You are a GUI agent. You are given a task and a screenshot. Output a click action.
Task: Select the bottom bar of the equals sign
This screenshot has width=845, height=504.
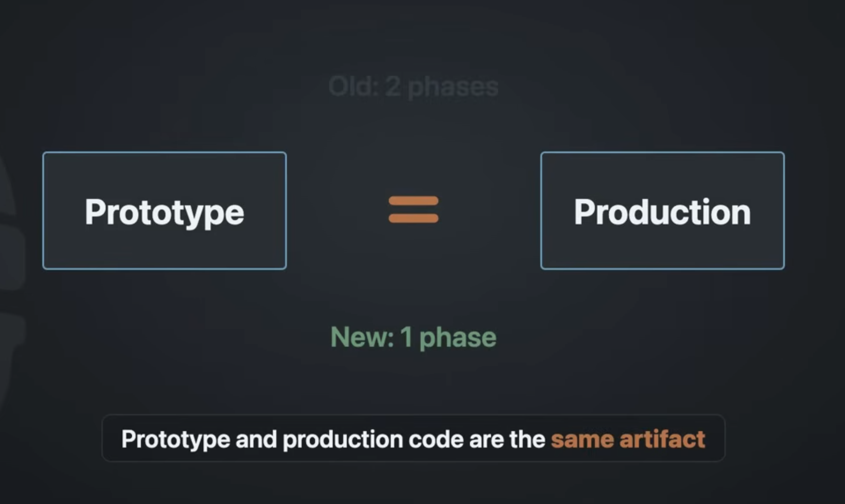point(414,218)
